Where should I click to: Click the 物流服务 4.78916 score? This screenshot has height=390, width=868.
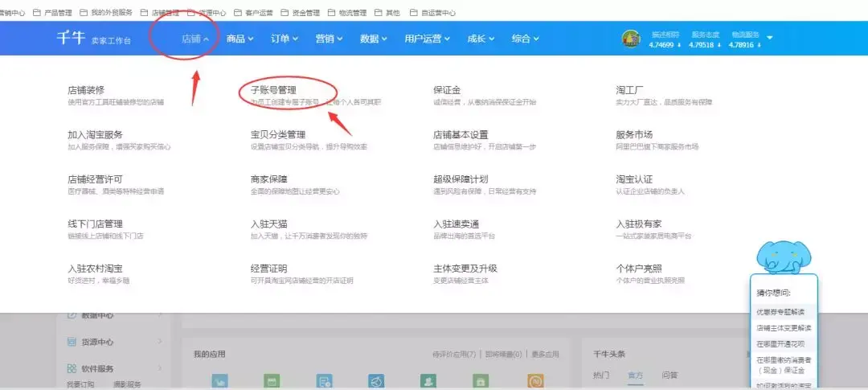coord(745,40)
